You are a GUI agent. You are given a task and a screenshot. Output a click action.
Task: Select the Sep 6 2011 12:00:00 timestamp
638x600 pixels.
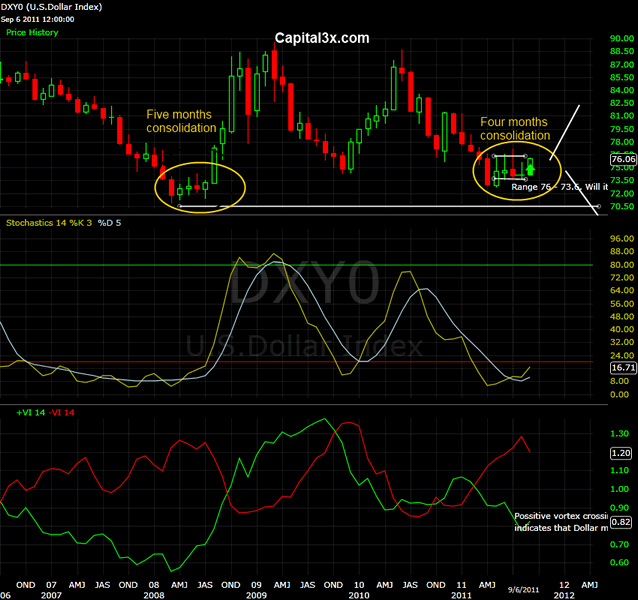point(37,19)
